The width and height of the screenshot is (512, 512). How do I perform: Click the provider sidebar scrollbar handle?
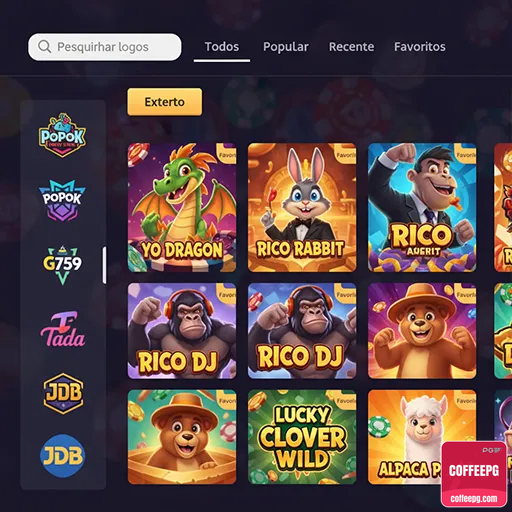105,265
